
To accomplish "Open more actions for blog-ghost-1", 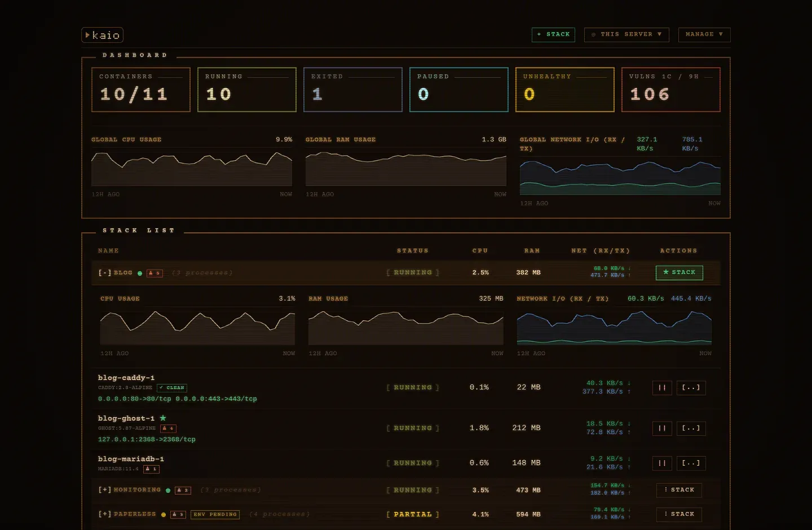I will point(691,429).
